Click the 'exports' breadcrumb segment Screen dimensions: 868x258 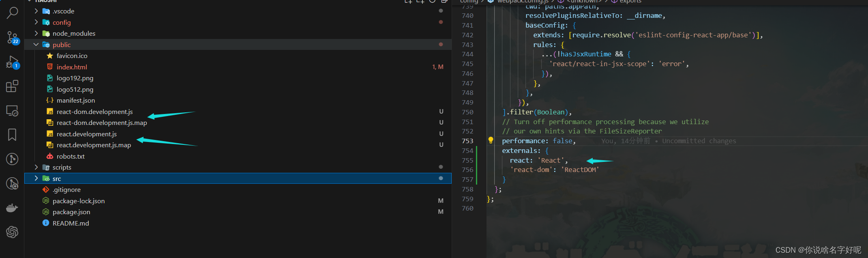630,2
